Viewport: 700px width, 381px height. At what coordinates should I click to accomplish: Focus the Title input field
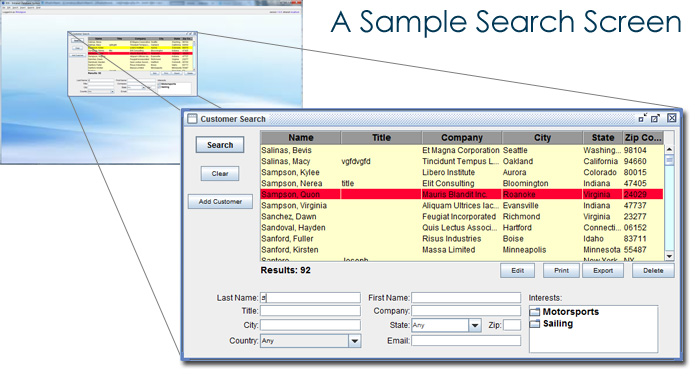point(310,311)
